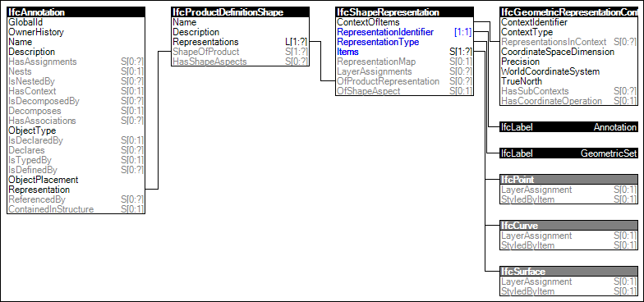
Task: Click the IfcGeometricRepresentationContext header
Action: coord(568,12)
